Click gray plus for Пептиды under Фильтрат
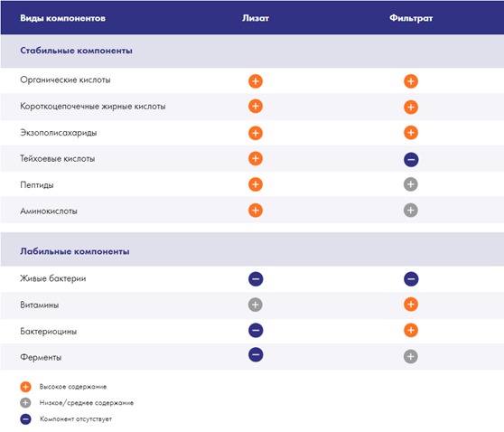Screen dimensions: 504x432 coord(411,184)
